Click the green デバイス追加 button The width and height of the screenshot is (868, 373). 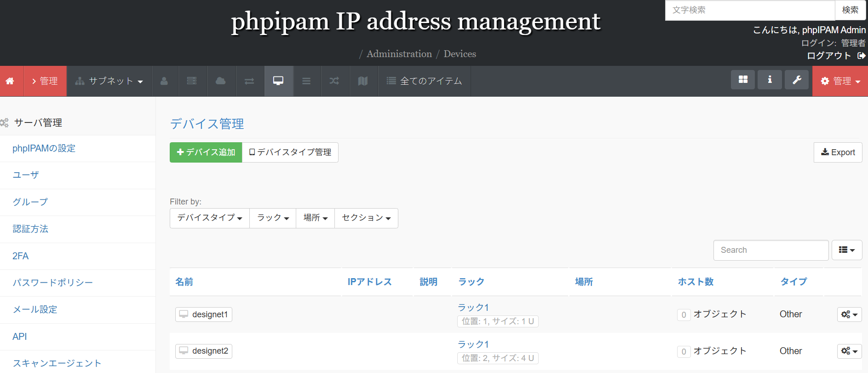tap(206, 152)
